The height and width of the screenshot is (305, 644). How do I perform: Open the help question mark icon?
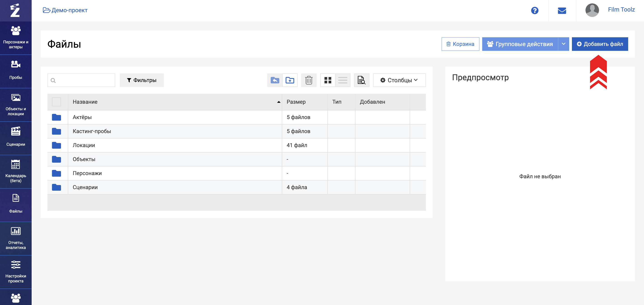[534, 10]
